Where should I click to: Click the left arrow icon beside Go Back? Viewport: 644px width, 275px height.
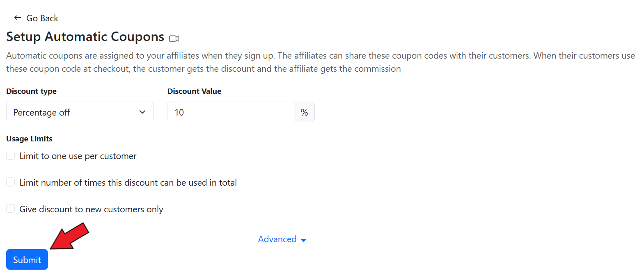[17, 18]
